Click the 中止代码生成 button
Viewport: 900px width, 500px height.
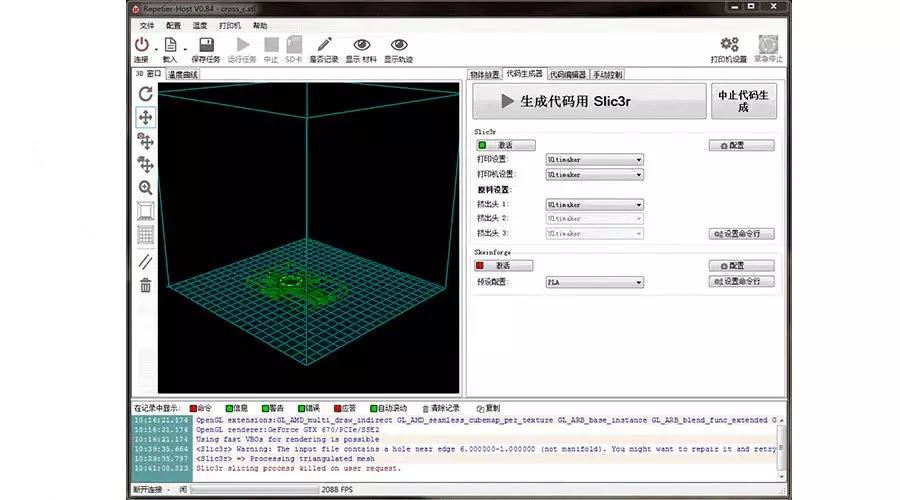click(x=743, y=101)
